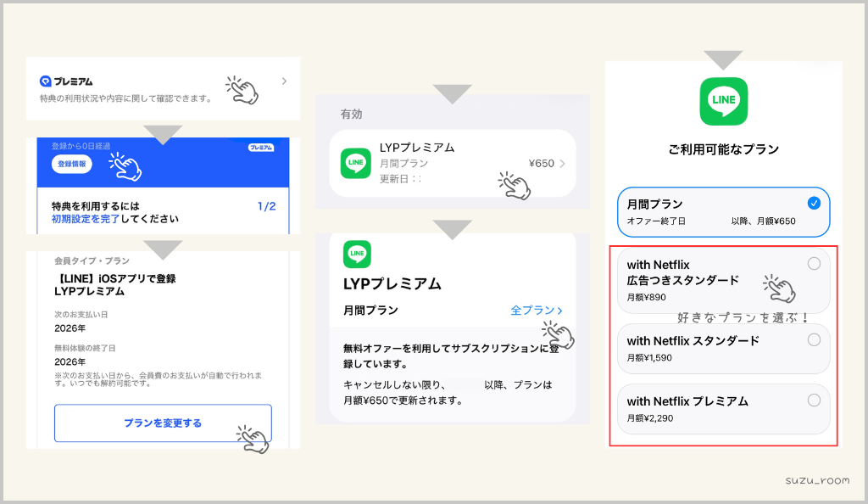
Task: Select the 月間プラン radio option
Action: [814, 203]
